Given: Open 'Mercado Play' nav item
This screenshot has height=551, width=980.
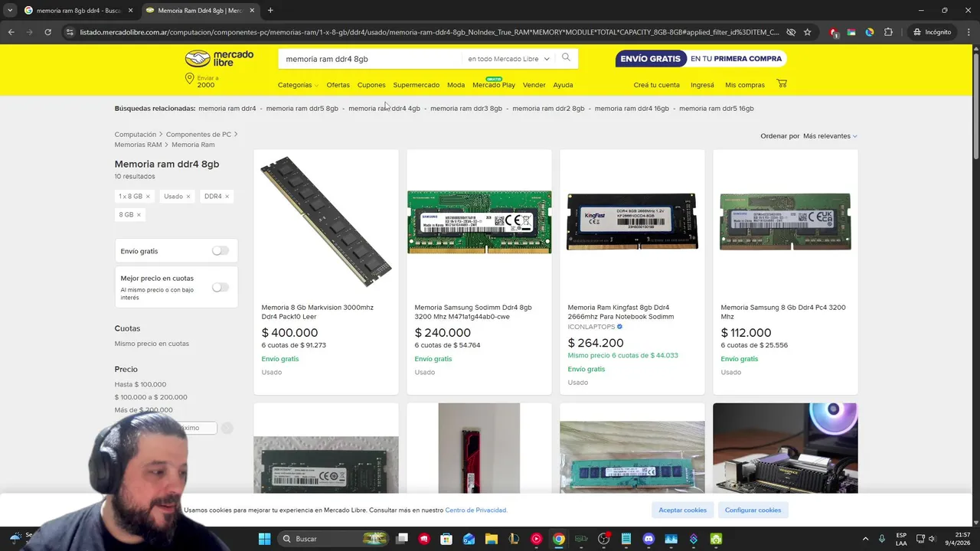Looking at the screenshot, I should pyautogui.click(x=494, y=85).
